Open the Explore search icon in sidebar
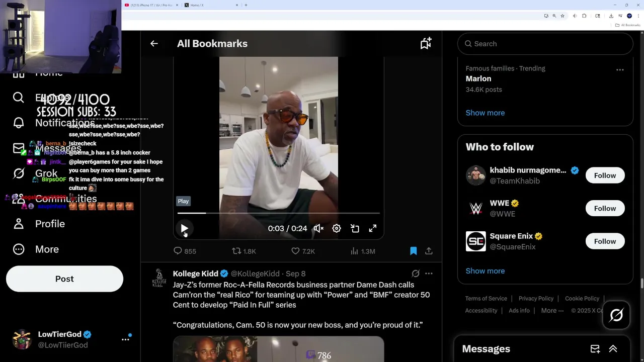This screenshot has height=362, width=644. [19, 98]
